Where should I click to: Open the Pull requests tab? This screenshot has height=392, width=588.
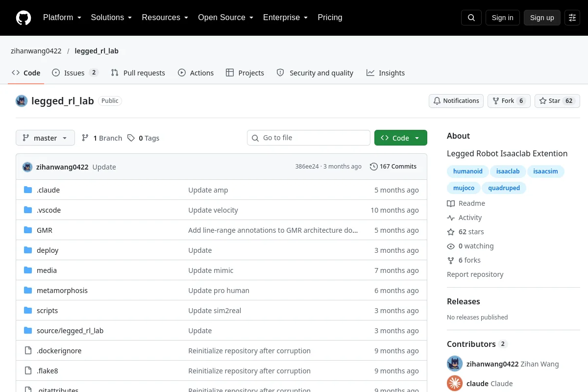(x=138, y=73)
